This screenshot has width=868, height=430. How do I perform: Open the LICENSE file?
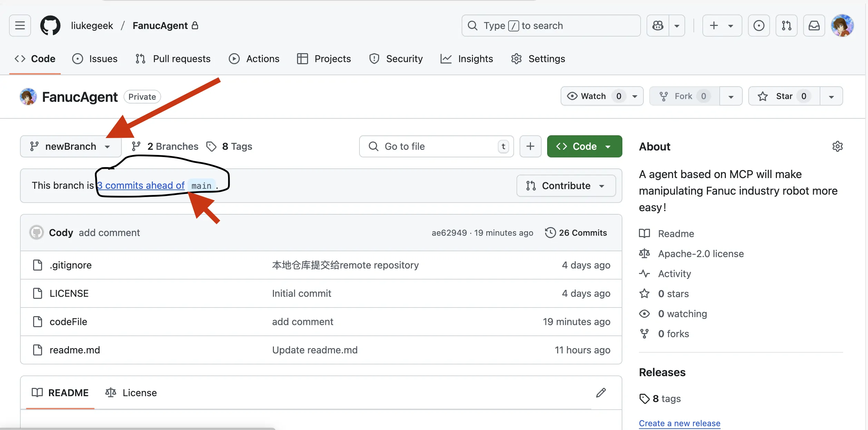(69, 293)
